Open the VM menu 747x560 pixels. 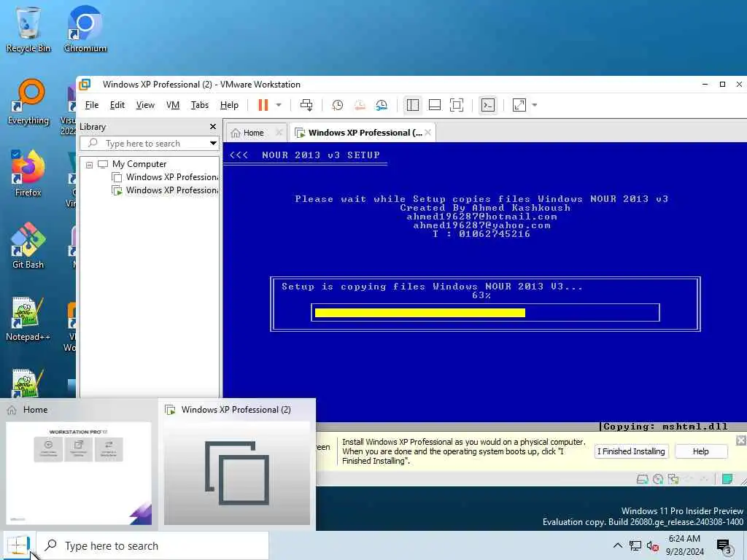click(x=172, y=105)
